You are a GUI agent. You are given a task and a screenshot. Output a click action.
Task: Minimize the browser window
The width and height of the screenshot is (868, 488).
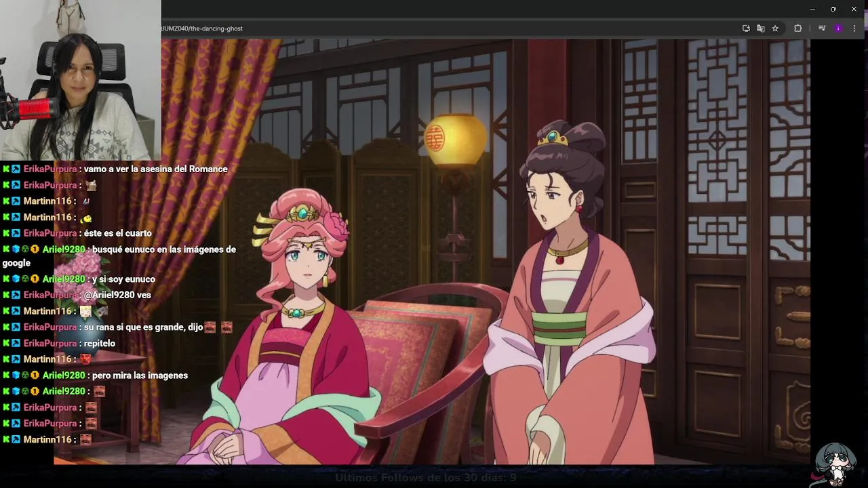point(812,9)
